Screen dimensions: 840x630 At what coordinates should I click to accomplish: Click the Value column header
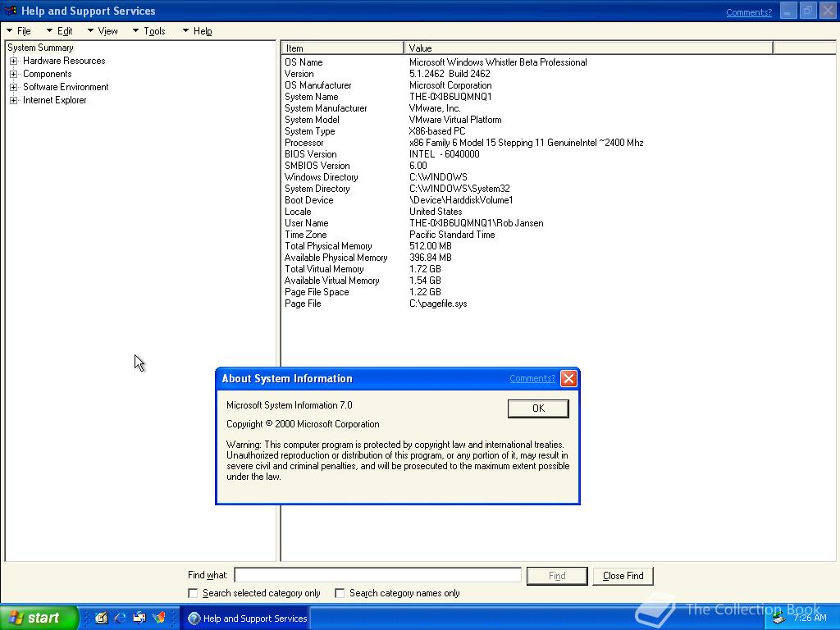click(588, 48)
